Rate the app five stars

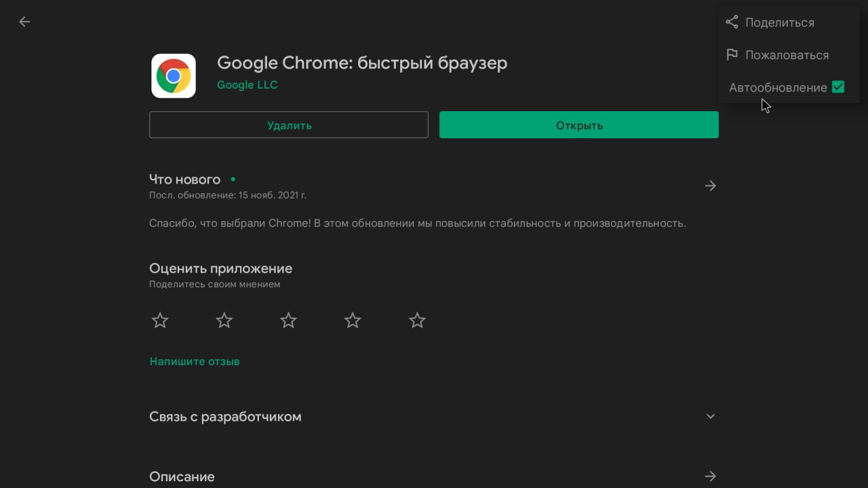tap(417, 321)
